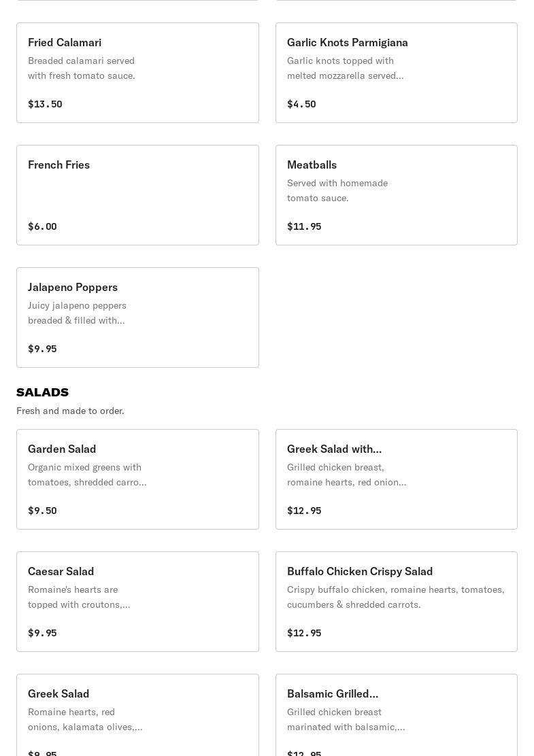Open the Balsamic Grilled… salad card

[396, 714]
